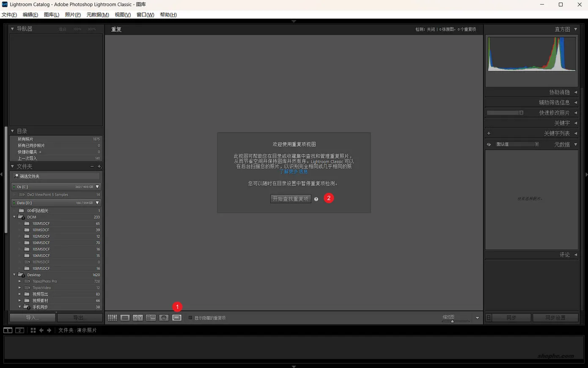Add a keyword with the 关键字列表 plus icon
This screenshot has width=588, height=368.
click(x=489, y=133)
